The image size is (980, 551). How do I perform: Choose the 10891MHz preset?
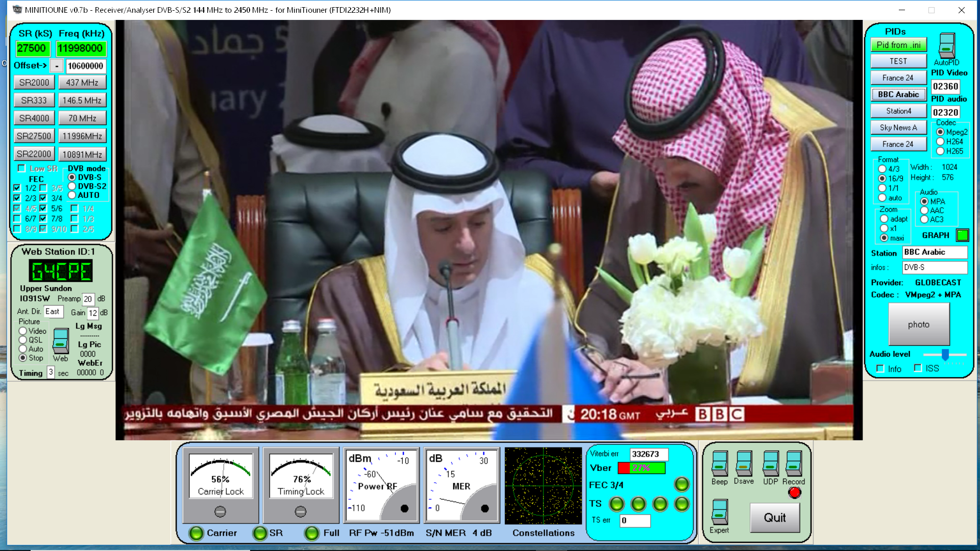[x=82, y=154]
